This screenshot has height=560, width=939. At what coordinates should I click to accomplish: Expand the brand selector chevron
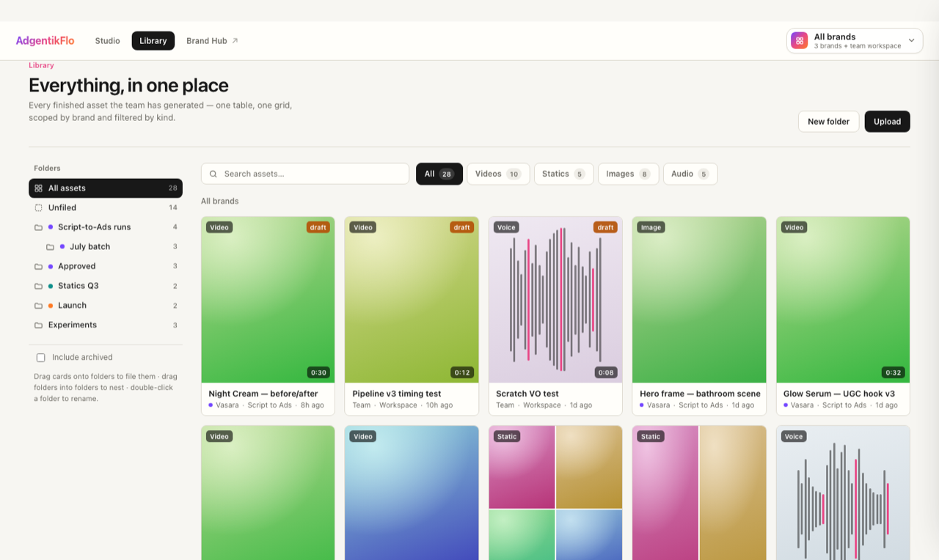tap(911, 41)
